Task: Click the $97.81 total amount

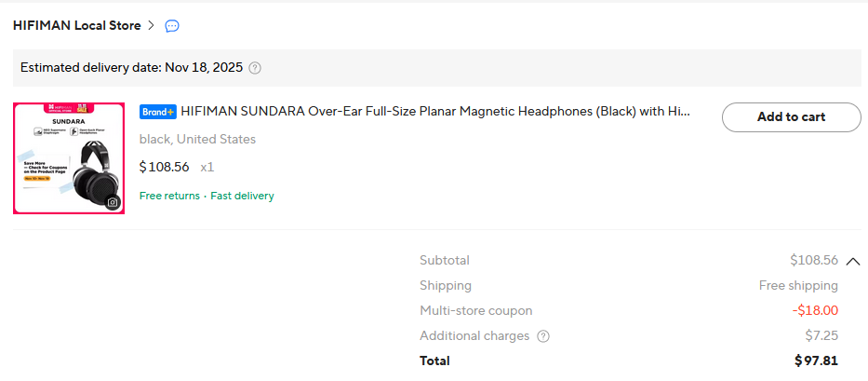Action: pos(816,361)
